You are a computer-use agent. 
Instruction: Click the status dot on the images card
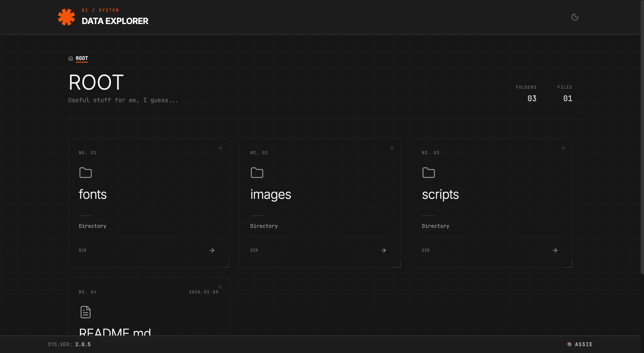click(x=392, y=148)
